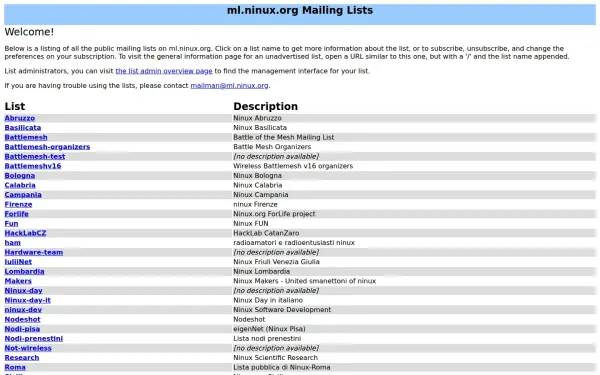Open the Nodi-pisa mailing list

[22, 329]
